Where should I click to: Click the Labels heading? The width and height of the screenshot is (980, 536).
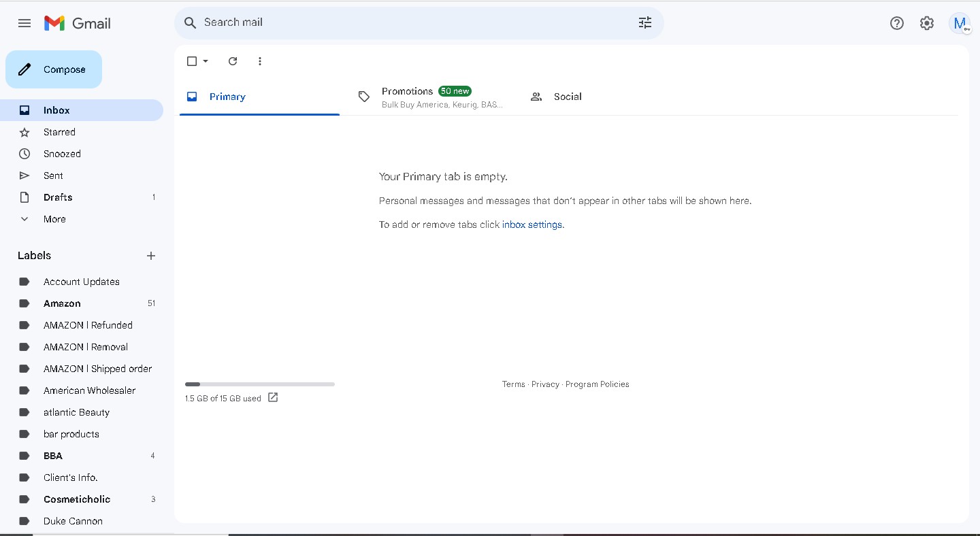[35, 256]
